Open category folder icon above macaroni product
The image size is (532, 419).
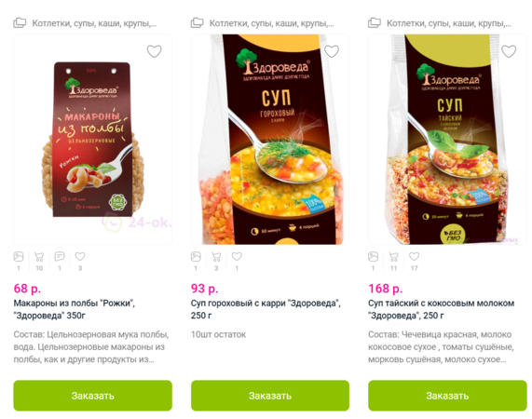(x=20, y=23)
